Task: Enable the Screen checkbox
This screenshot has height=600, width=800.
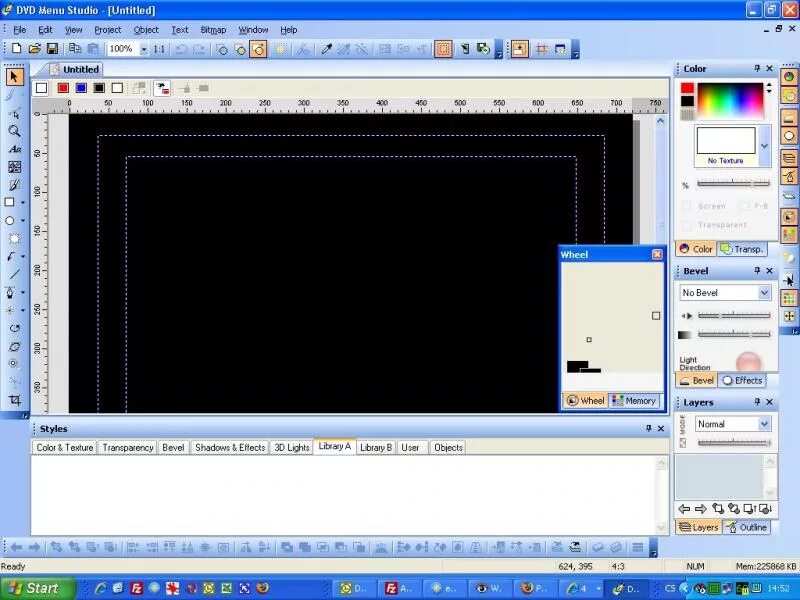Action: click(688, 206)
